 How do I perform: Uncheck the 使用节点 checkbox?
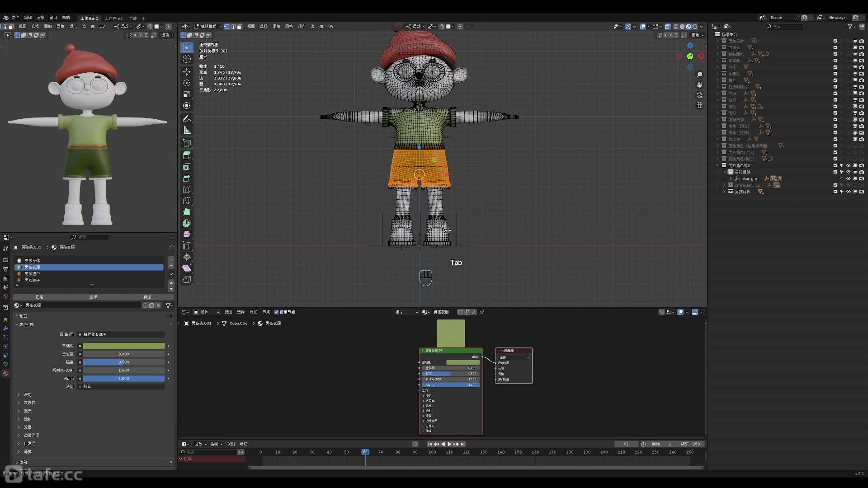click(277, 312)
